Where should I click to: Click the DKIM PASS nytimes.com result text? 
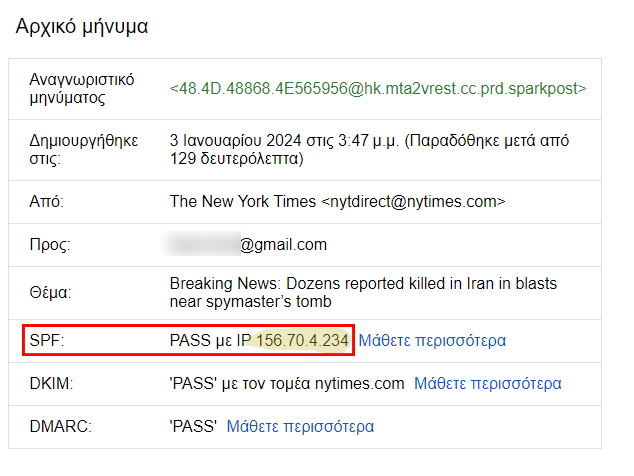(x=287, y=383)
